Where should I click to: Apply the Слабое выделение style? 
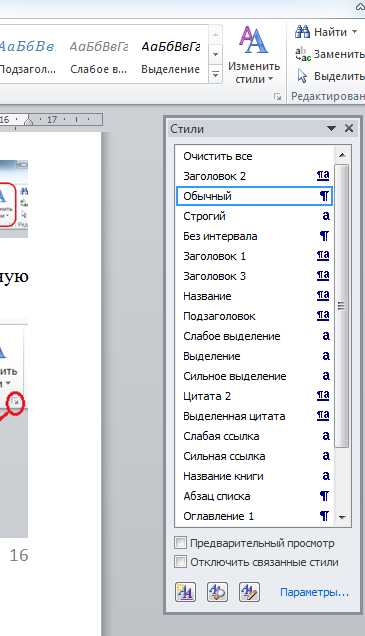(254, 336)
